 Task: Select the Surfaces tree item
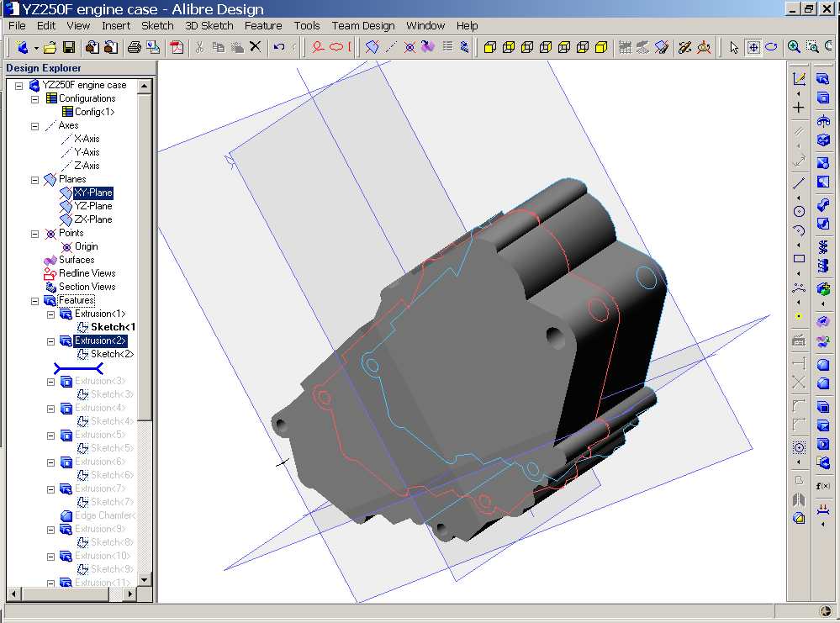77,260
